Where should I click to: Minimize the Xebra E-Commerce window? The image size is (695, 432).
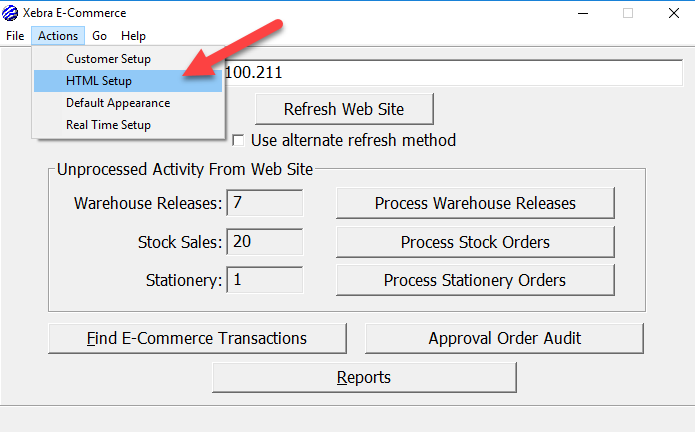pos(583,13)
